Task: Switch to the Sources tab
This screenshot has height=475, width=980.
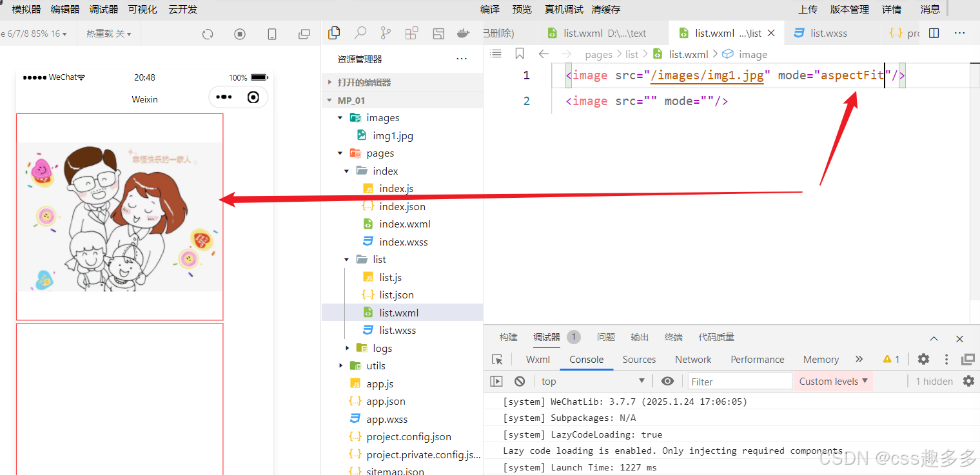Action: pyautogui.click(x=639, y=359)
